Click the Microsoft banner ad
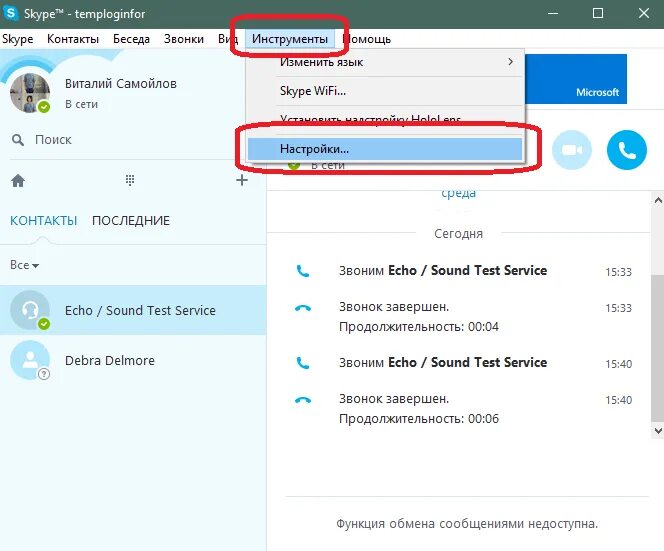664x551 pixels. pos(575,79)
